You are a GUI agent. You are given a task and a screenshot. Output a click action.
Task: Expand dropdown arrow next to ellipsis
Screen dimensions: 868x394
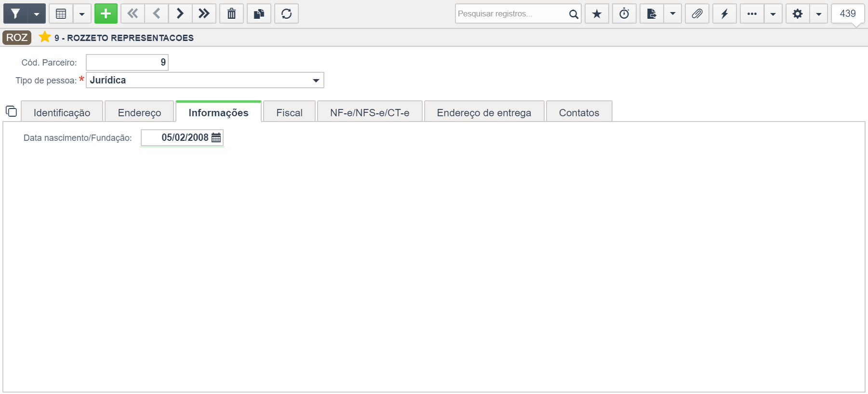click(x=773, y=14)
